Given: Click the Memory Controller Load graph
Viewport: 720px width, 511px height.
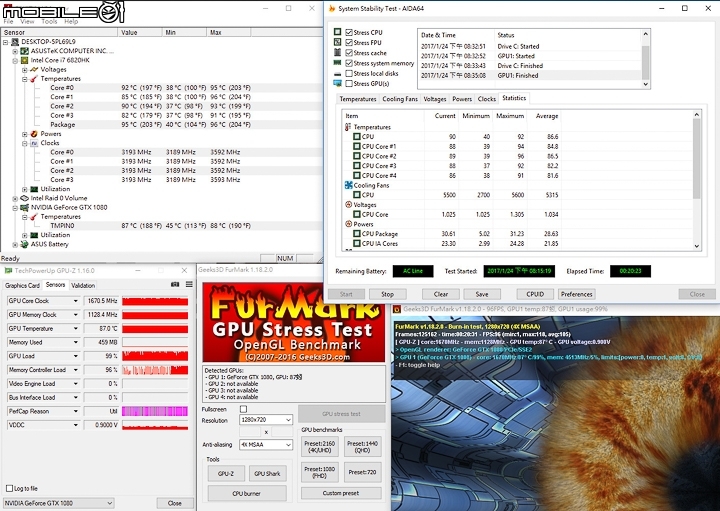Looking at the screenshot, I should coord(155,370).
